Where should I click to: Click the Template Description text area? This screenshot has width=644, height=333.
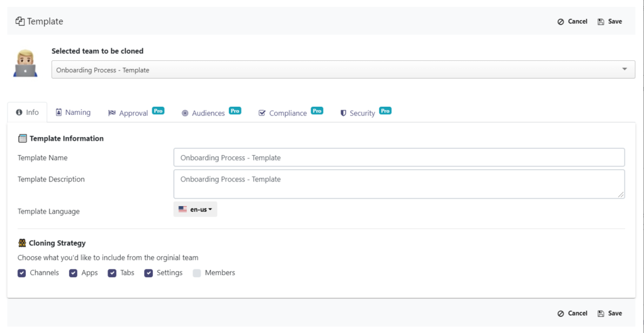click(x=399, y=184)
